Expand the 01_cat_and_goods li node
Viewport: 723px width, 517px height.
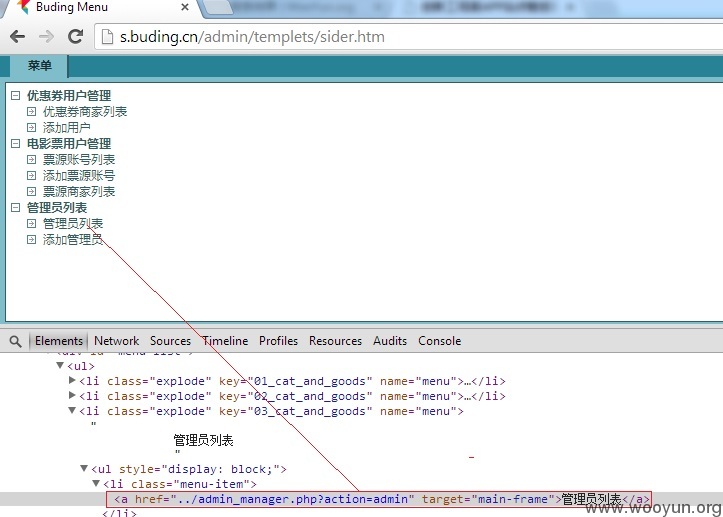pos(72,380)
